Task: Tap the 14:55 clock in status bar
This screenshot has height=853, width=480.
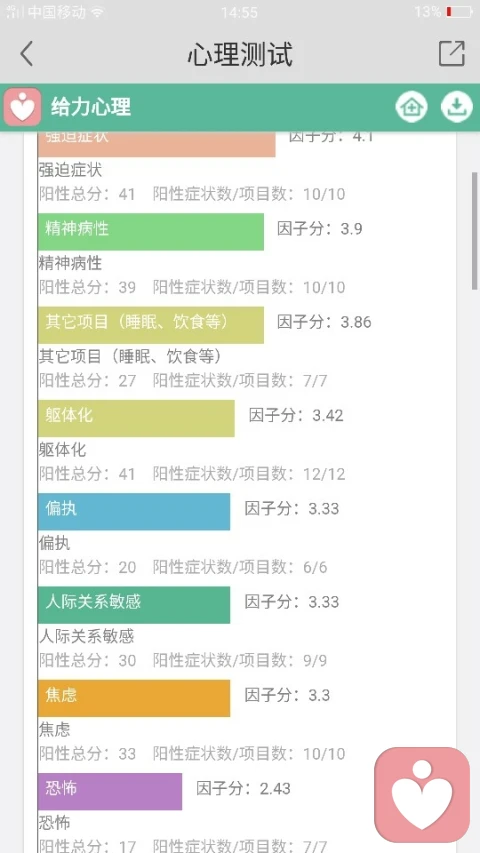Action: pyautogui.click(x=239, y=12)
